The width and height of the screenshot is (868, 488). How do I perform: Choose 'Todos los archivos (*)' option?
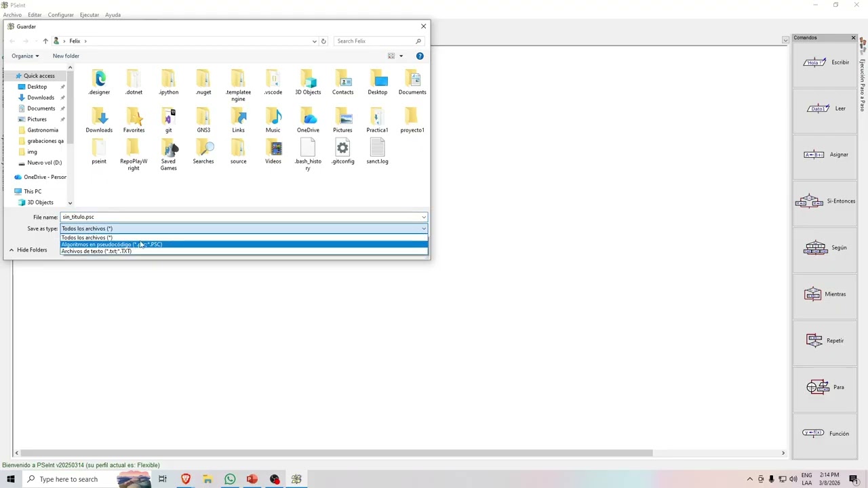(244, 238)
